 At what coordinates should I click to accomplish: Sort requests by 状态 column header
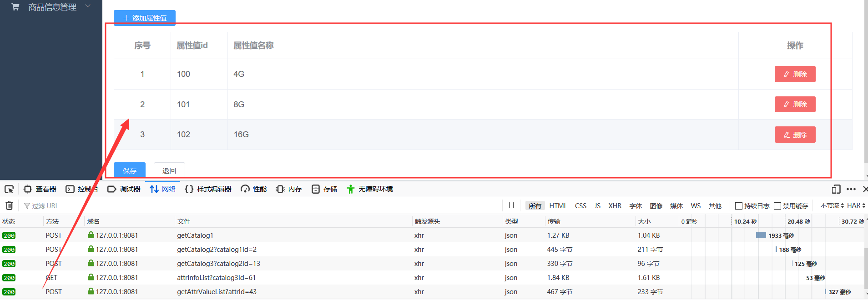click(22, 221)
